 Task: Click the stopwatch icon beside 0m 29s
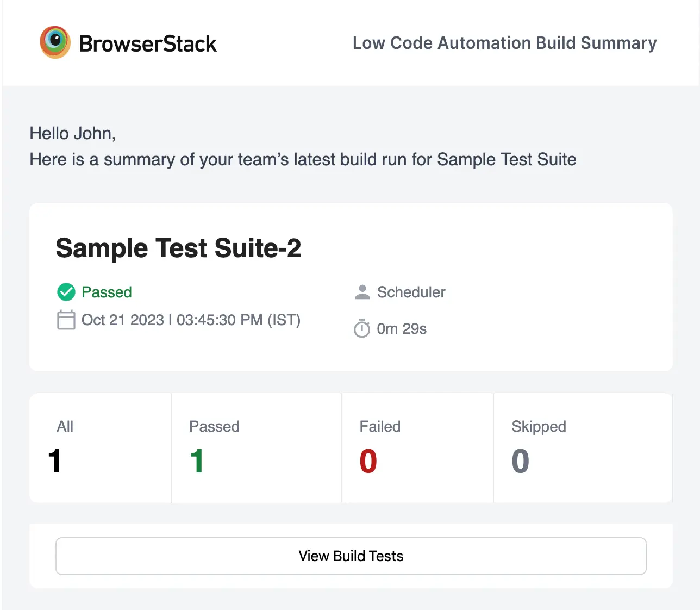pyautogui.click(x=362, y=329)
